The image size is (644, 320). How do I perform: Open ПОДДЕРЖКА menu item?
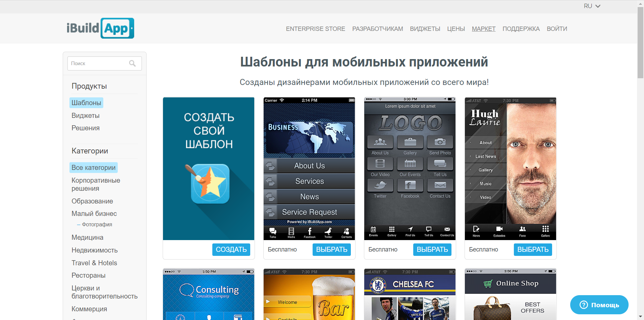[x=521, y=29]
